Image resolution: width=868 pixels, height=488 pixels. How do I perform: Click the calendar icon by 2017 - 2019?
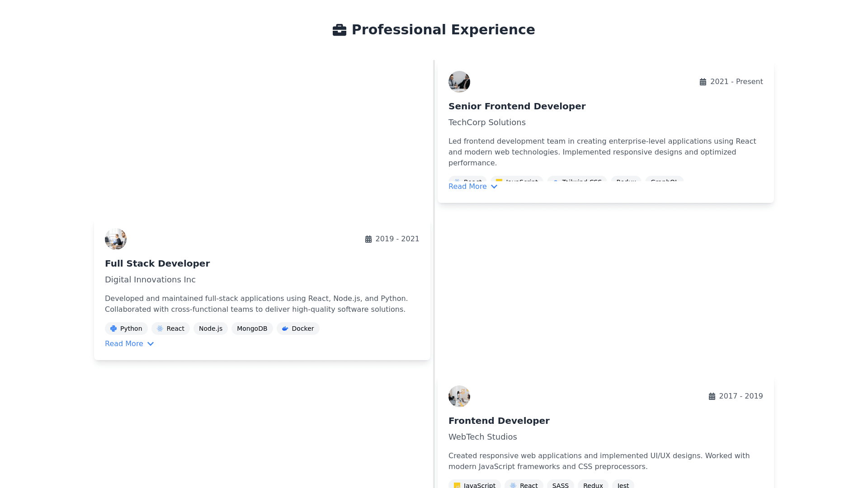click(712, 396)
